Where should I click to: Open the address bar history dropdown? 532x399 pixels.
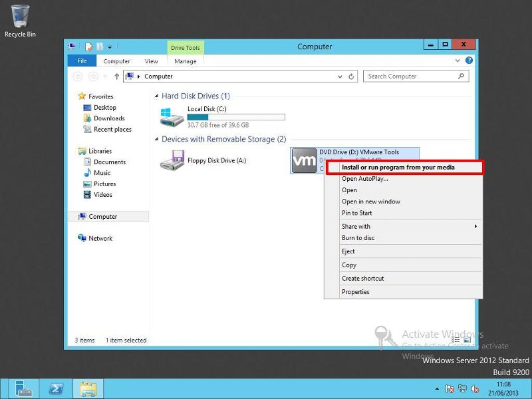coord(340,76)
